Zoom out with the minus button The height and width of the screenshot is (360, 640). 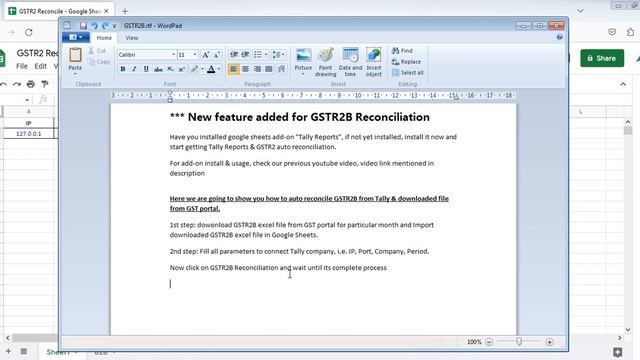489,342
